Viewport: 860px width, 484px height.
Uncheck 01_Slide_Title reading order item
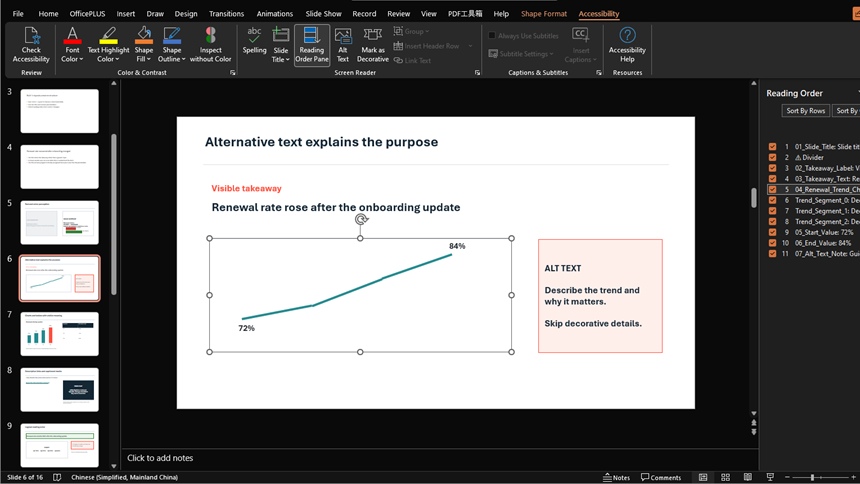click(x=772, y=147)
